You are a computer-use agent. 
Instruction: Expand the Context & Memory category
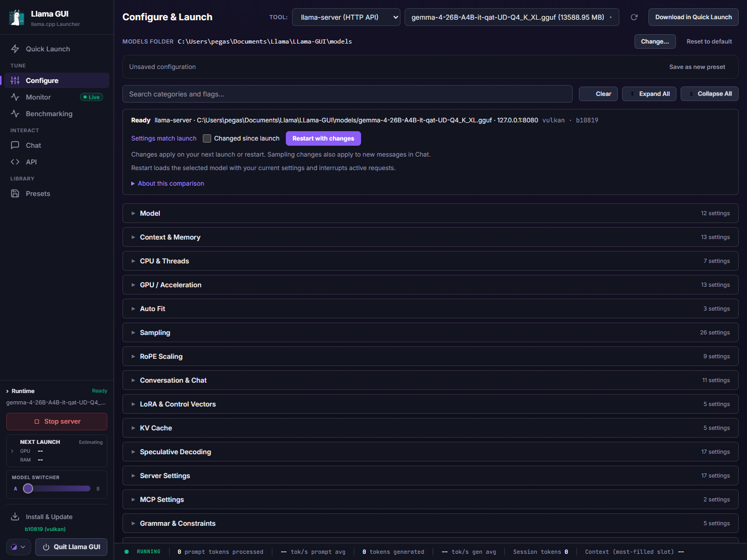tap(430, 237)
